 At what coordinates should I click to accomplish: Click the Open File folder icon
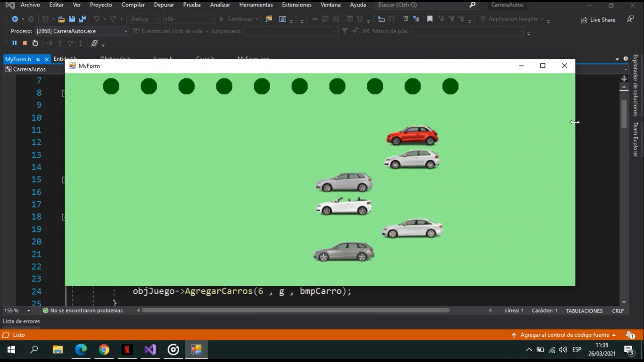pos(61,19)
